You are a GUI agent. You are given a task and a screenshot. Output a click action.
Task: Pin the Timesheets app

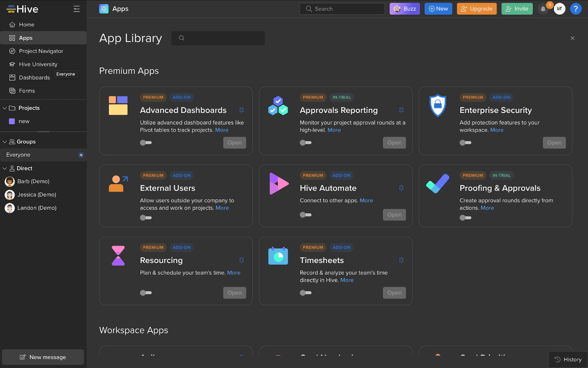click(x=401, y=260)
